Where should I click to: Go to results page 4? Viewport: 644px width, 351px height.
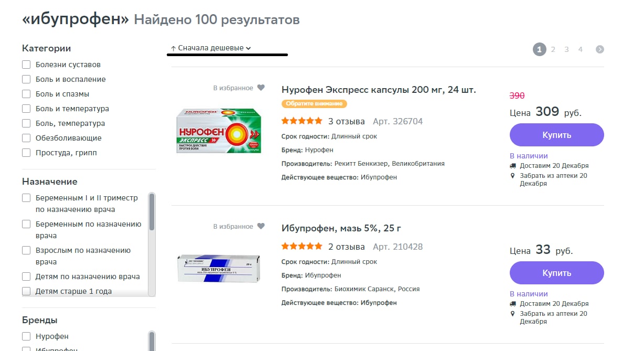[x=580, y=49]
